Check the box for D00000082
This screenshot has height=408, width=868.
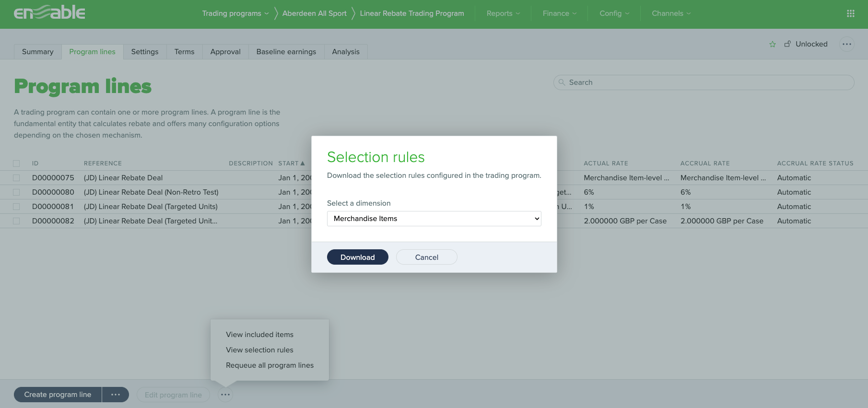pos(16,221)
